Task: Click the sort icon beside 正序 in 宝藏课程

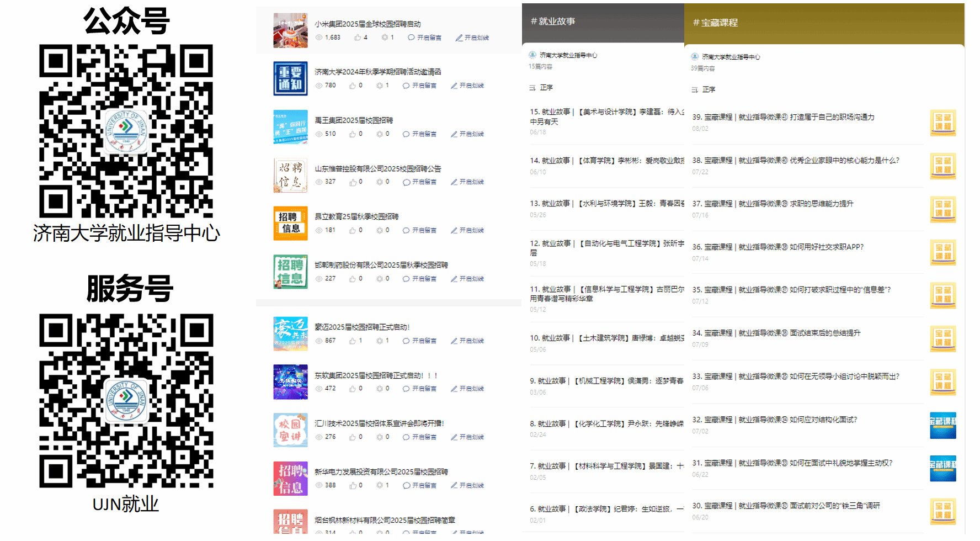Action: [695, 89]
